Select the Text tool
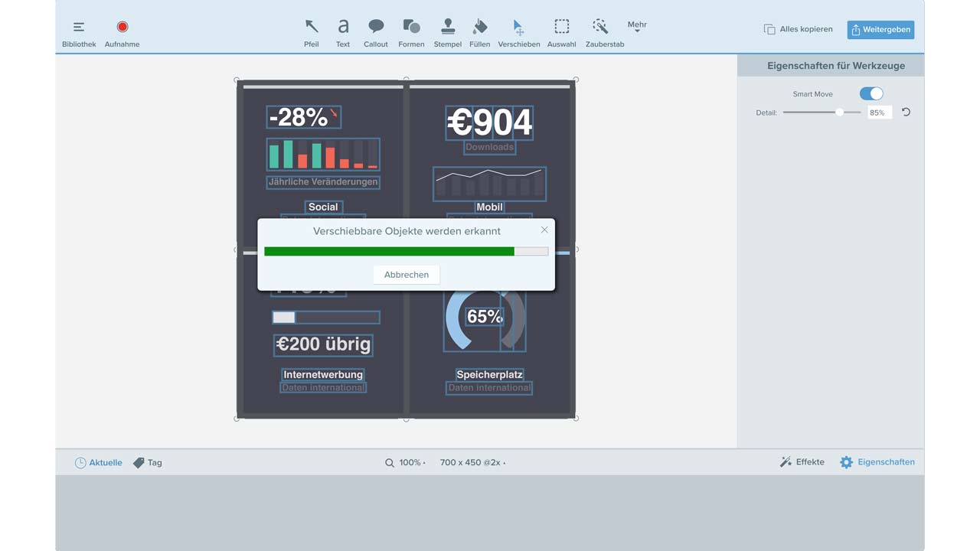The width and height of the screenshot is (980, 551). [343, 33]
